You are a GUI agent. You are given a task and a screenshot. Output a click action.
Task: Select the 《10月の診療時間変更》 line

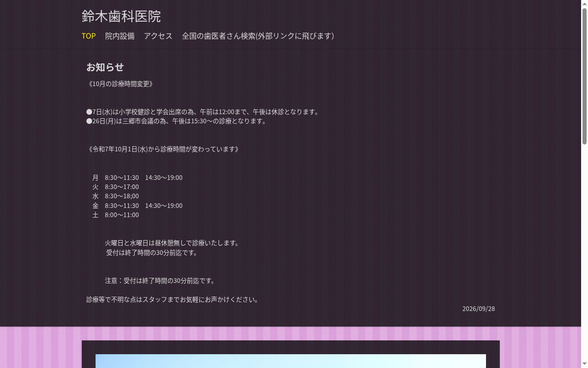120,84
